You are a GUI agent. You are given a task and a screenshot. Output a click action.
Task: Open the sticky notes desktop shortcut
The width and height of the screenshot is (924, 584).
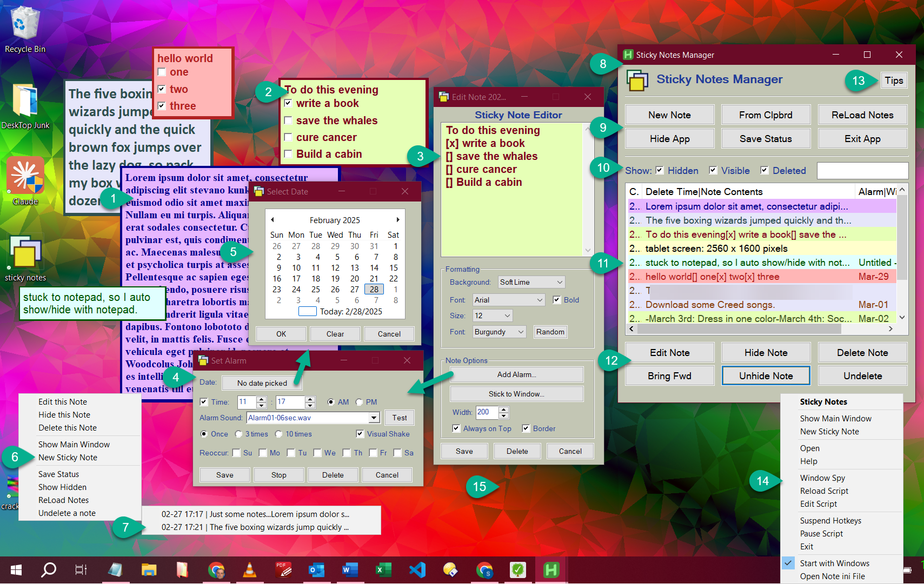tap(25, 258)
